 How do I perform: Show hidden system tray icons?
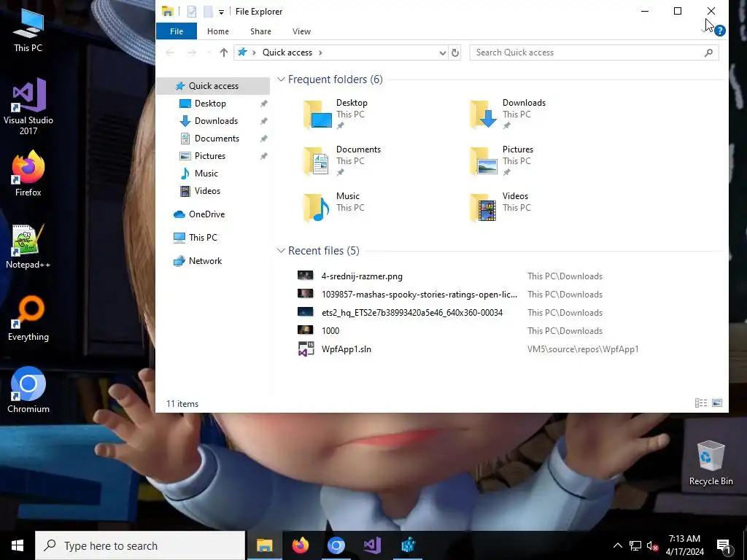(x=617, y=545)
